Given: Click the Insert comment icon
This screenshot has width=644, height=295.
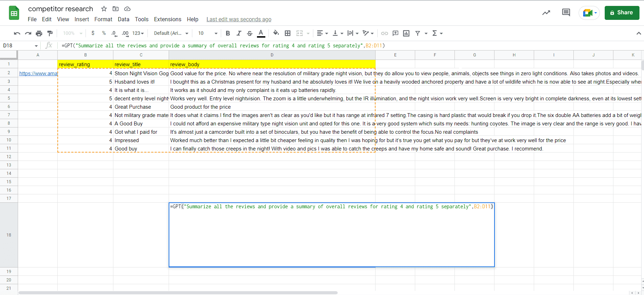Looking at the screenshot, I should 395,33.
